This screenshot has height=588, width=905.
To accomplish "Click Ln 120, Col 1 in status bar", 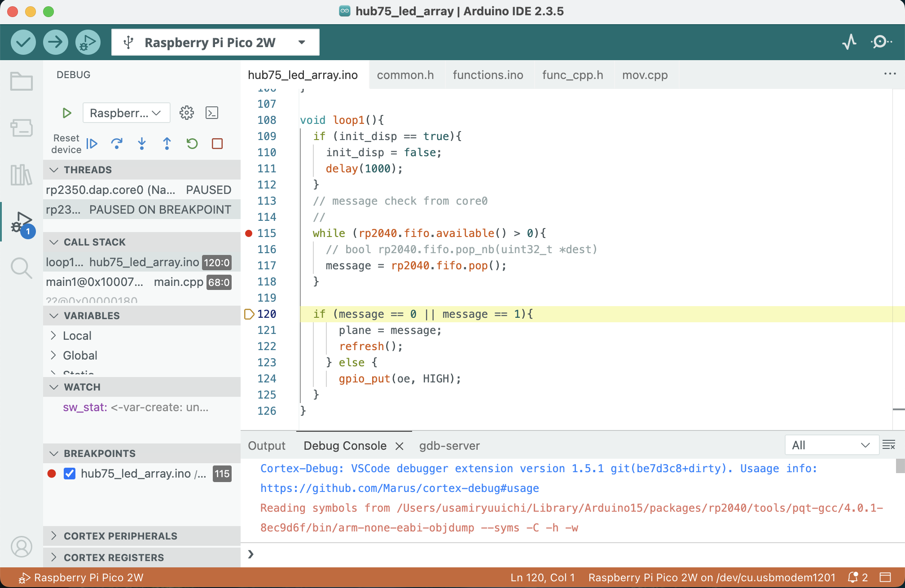I will click(542, 577).
